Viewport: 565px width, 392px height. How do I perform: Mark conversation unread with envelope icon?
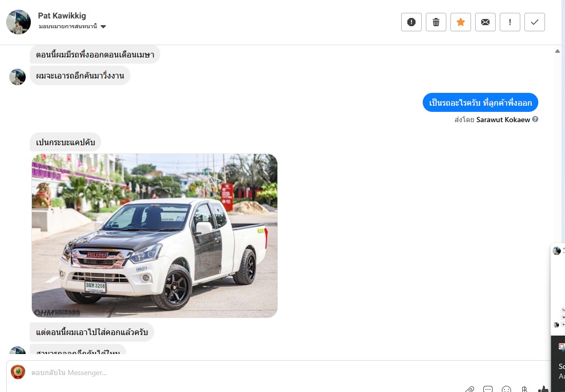tap(485, 22)
